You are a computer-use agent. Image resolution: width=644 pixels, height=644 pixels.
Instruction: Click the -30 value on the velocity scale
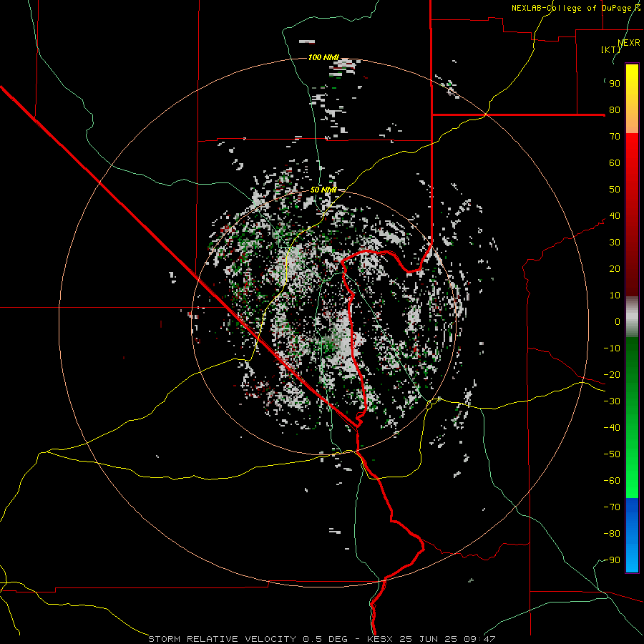[612, 401]
